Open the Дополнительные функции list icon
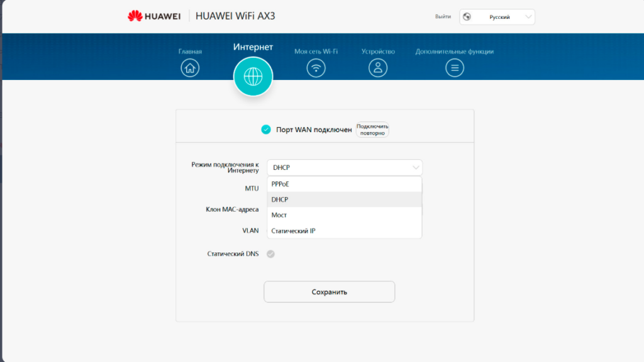Screen dimensions: 644x362 click(x=455, y=68)
